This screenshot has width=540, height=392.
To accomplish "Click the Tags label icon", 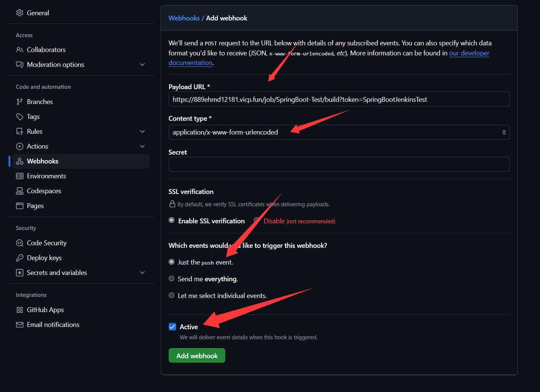I will (20, 117).
